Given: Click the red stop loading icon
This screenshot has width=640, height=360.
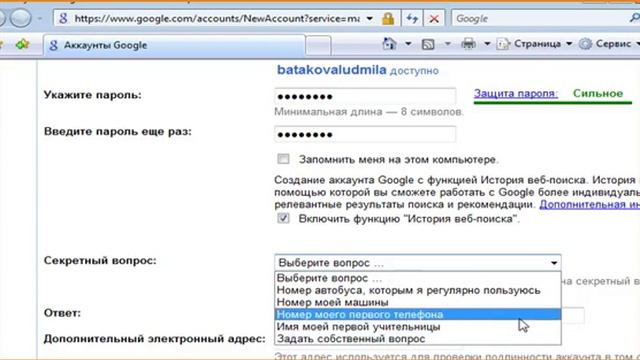Looking at the screenshot, I should coord(434,18).
